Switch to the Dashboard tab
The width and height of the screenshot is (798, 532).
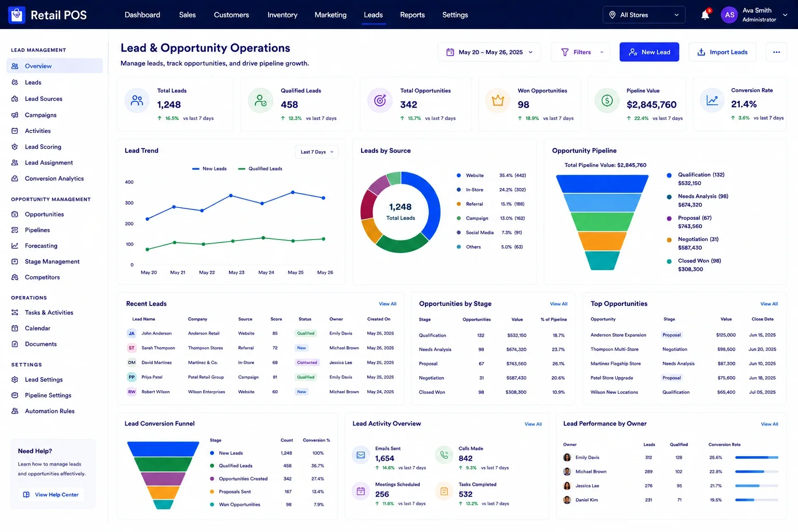(142, 15)
